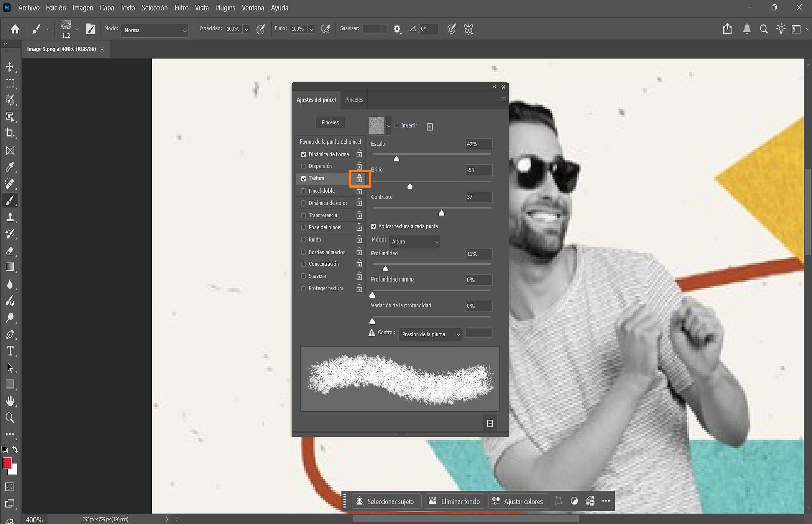Open the blend Modo: Normal dropdown
This screenshot has width=812, height=524.
pos(154,30)
